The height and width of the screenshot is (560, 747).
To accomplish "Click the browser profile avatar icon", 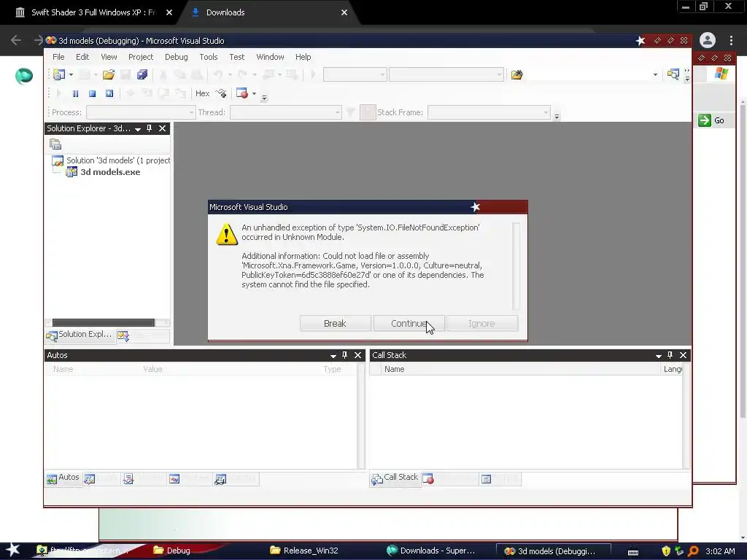I will pyautogui.click(x=708, y=40).
